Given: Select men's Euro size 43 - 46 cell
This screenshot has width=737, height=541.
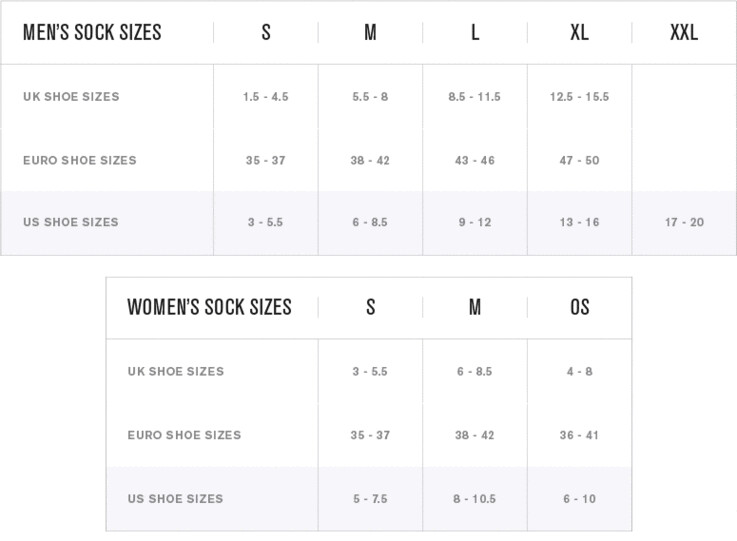Looking at the screenshot, I should click(x=475, y=160).
